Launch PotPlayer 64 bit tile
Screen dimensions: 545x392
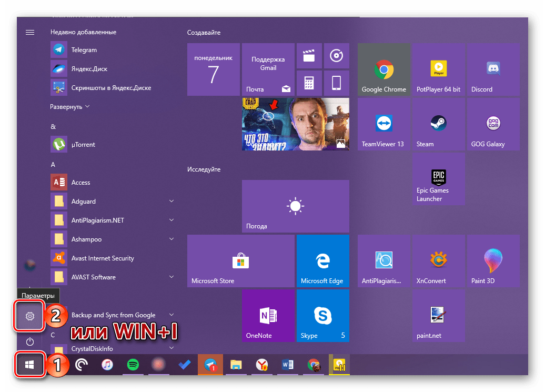click(x=438, y=69)
